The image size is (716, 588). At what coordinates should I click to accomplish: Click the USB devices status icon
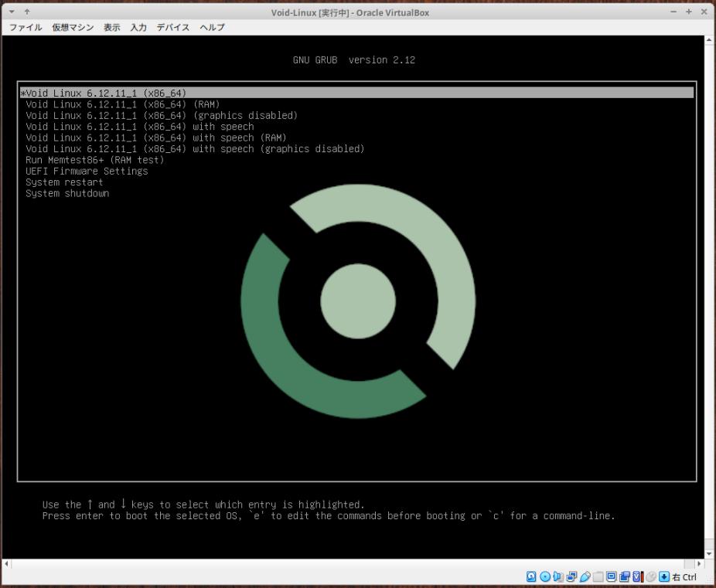[585, 576]
